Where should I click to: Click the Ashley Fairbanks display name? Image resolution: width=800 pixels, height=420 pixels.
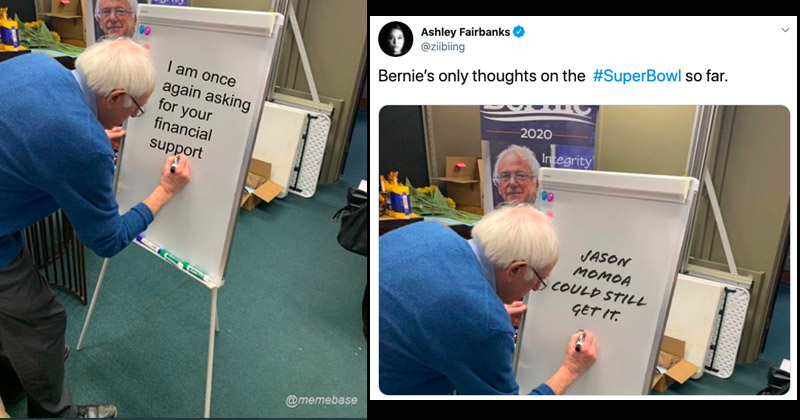(465, 32)
